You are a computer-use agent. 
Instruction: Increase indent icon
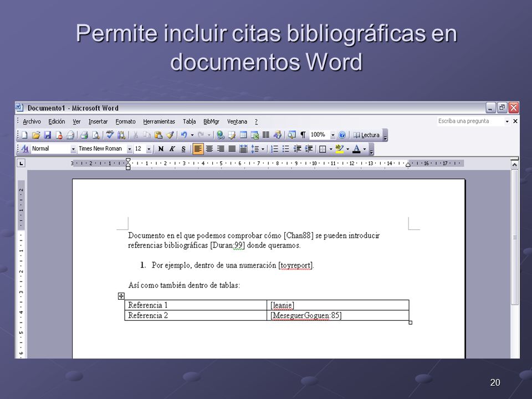[x=309, y=149]
